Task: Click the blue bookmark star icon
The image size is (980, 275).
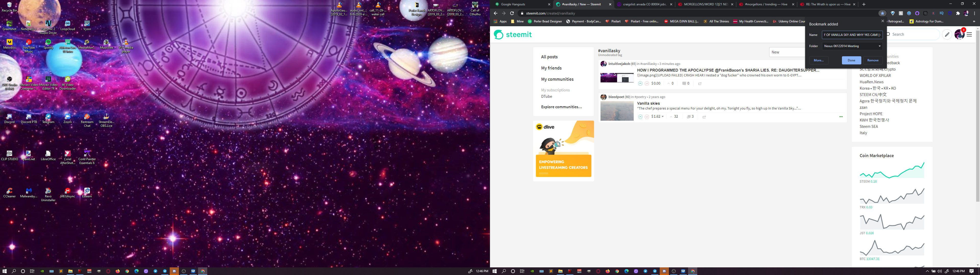Action: point(882,13)
